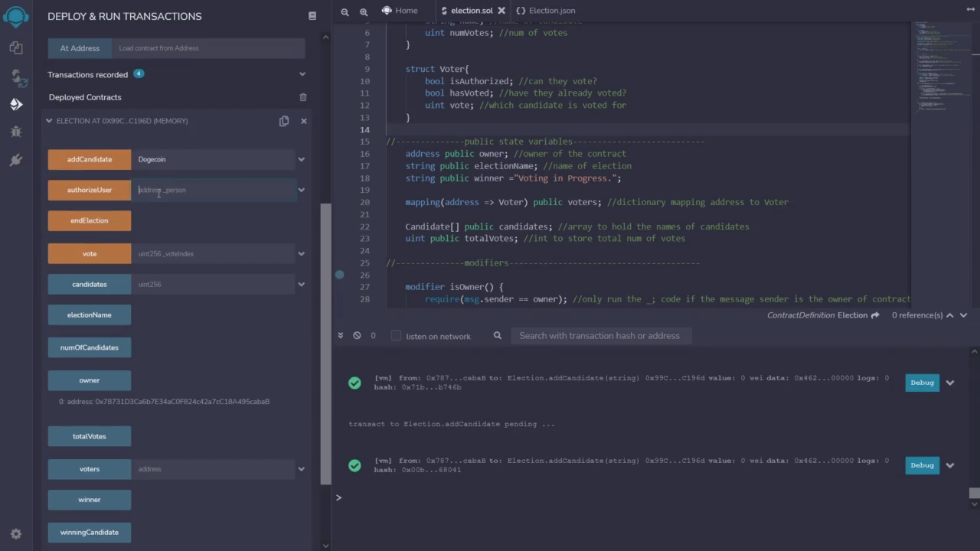Click the breakpoint dot at line 25
Viewport: 980px width, 551px height.
click(339, 274)
